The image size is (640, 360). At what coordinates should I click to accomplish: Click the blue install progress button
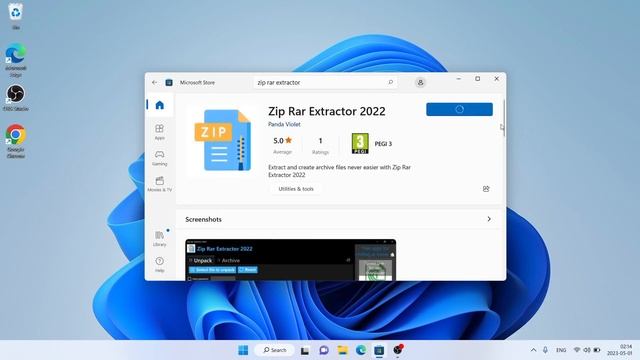coord(459,109)
